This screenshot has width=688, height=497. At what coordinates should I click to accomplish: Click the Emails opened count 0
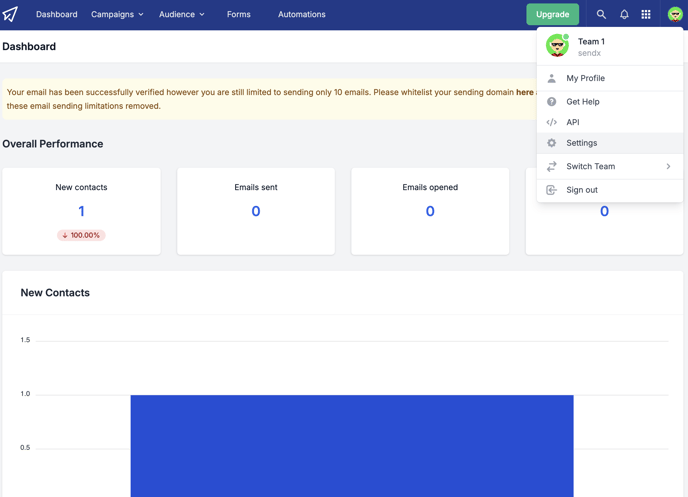point(430,211)
